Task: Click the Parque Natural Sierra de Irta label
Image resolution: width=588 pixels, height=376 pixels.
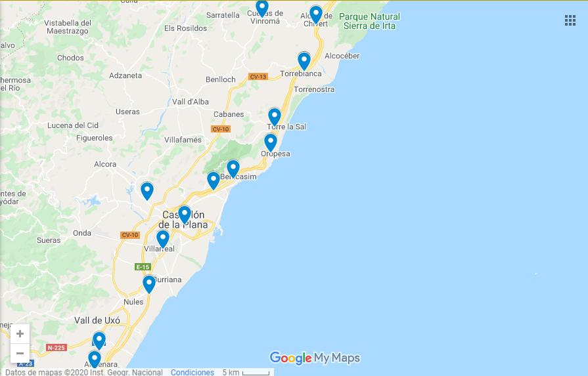Action: tap(369, 22)
